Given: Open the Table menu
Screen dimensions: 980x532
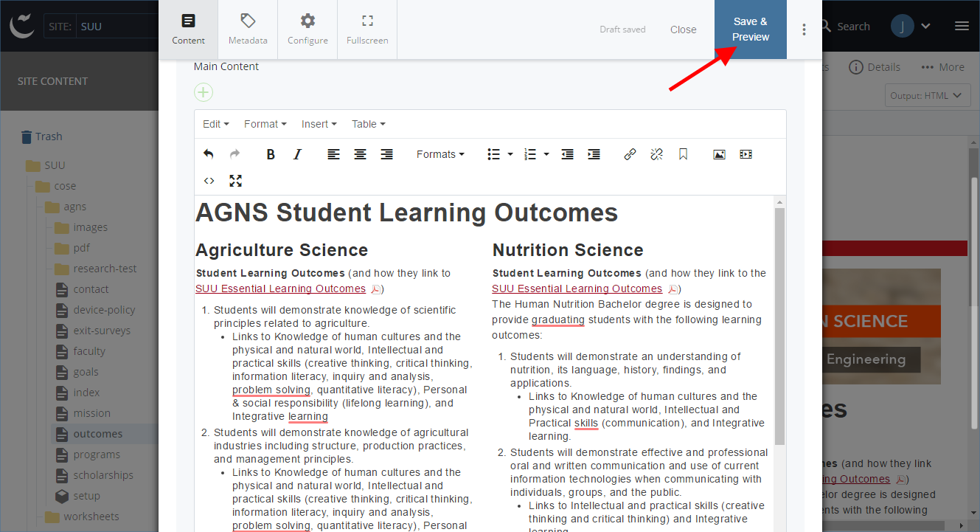Looking at the screenshot, I should [368, 124].
